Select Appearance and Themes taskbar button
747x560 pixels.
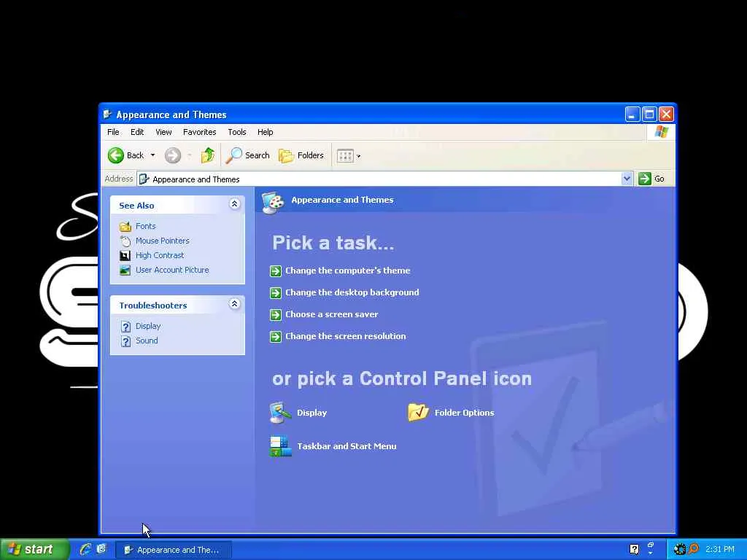click(x=174, y=550)
